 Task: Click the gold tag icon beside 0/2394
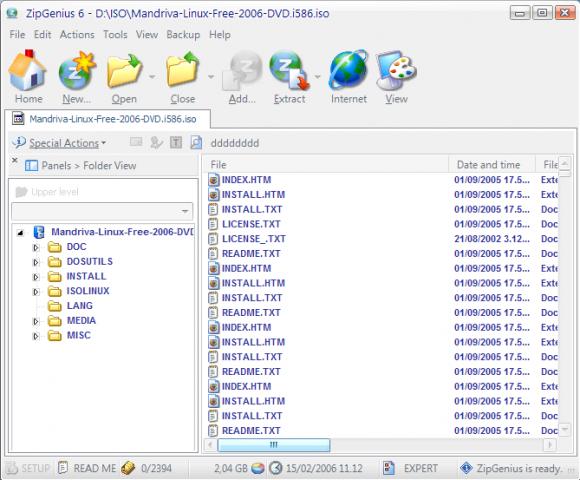pos(128,468)
